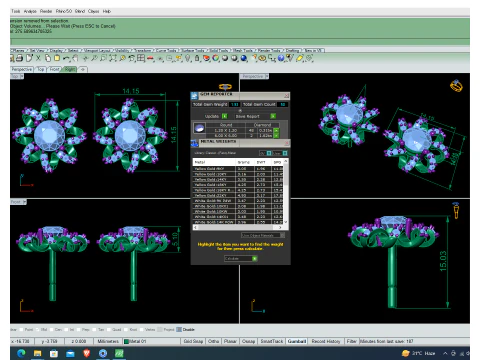Toggle the Knot osnap checkbox
Image resolution: width=480 pixels, height=360 pixels.
pyautogui.click(x=126, y=330)
